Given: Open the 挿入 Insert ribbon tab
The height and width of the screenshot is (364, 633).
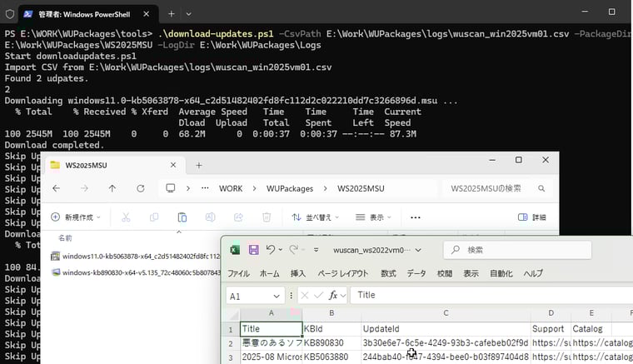Looking at the screenshot, I should tap(298, 273).
